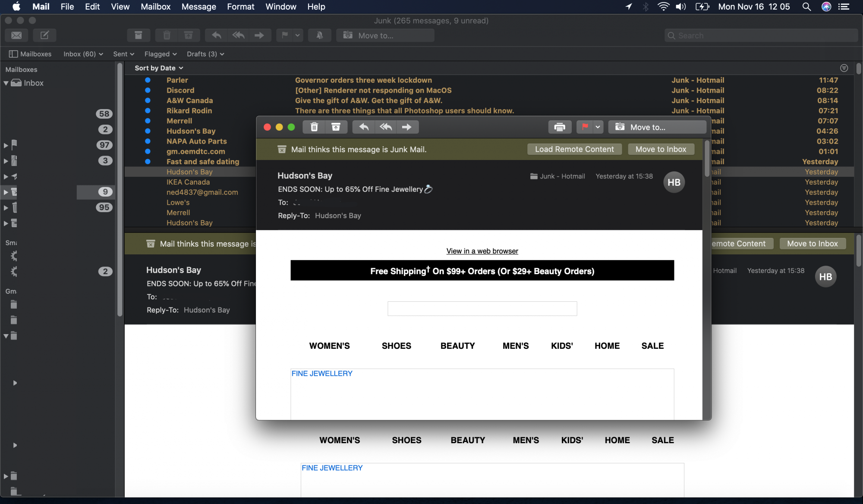Click Move to Inbox in the main preview pane

click(813, 244)
